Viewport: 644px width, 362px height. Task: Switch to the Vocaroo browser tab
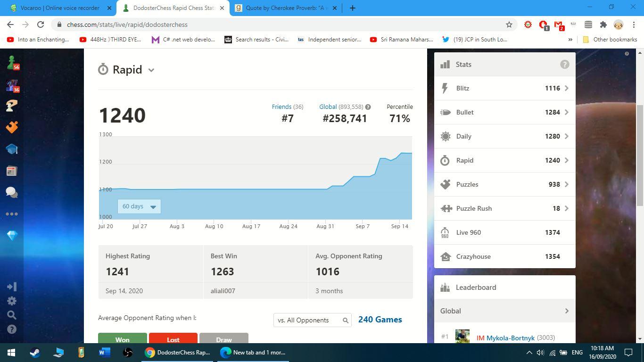(60, 8)
